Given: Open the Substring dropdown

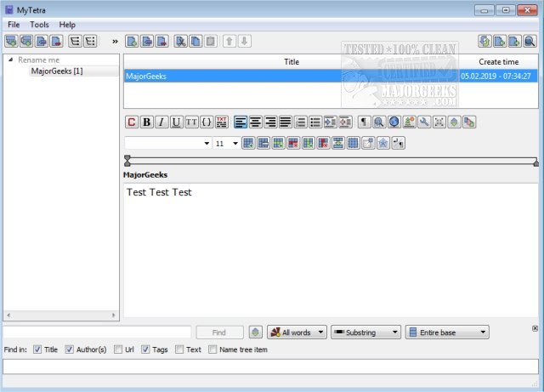Looking at the screenshot, I should click(365, 332).
